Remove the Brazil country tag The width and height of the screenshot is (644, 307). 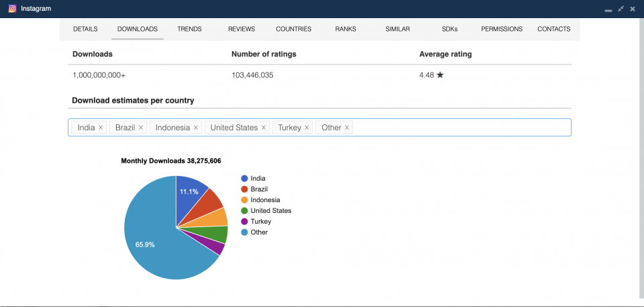point(140,128)
